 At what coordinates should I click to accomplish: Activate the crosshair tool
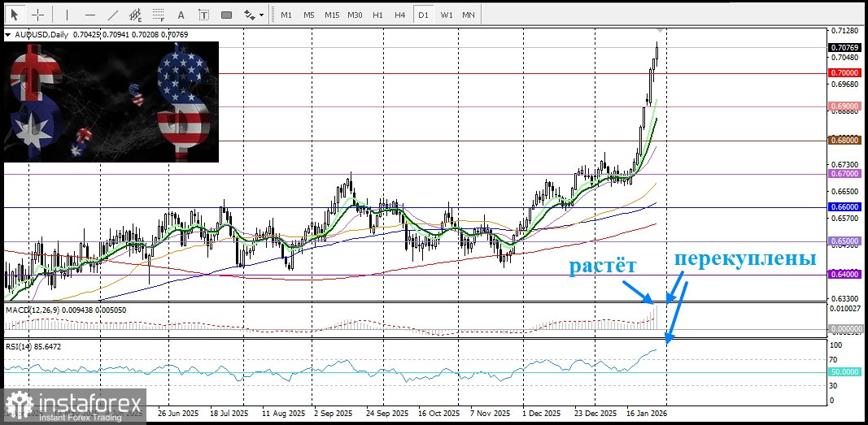38,15
